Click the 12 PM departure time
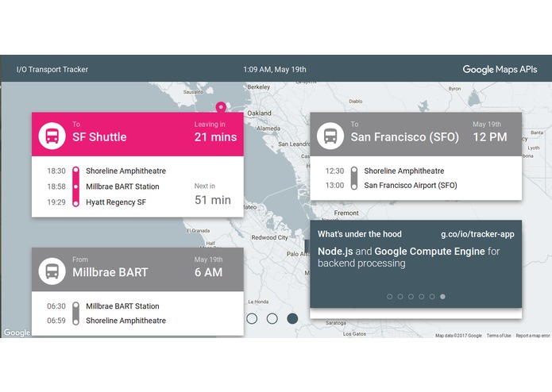Image resolution: width=552 pixels, height=392 pixels. pyautogui.click(x=490, y=136)
